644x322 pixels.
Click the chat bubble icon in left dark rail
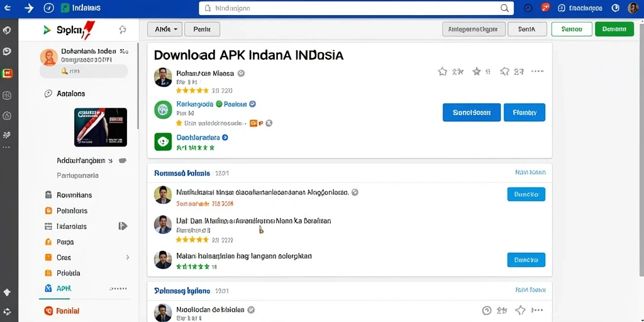click(7, 52)
